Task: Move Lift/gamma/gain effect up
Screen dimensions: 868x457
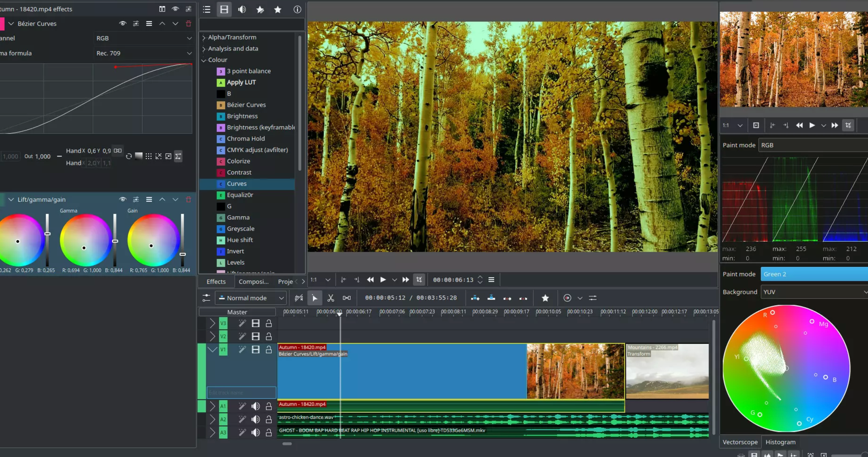Action: [x=162, y=199]
